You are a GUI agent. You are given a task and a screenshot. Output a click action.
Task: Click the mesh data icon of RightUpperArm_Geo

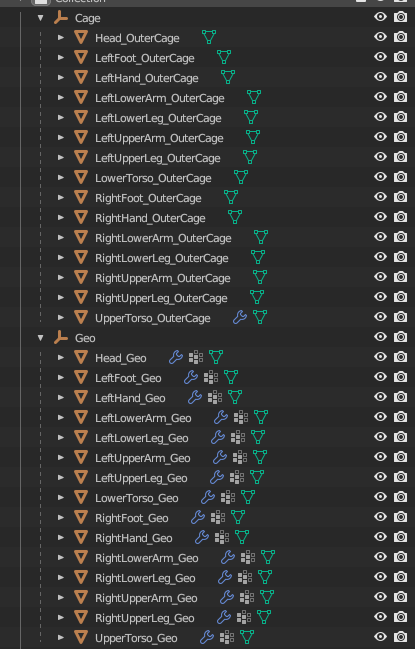tap(267, 597)
